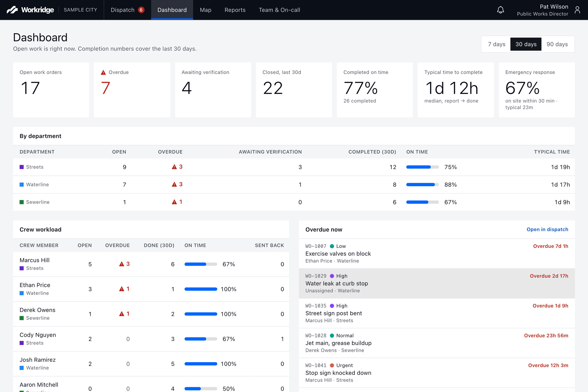The image size is (588, 392).
Task: Open the Open work orders card
Action: pos(51,90)
